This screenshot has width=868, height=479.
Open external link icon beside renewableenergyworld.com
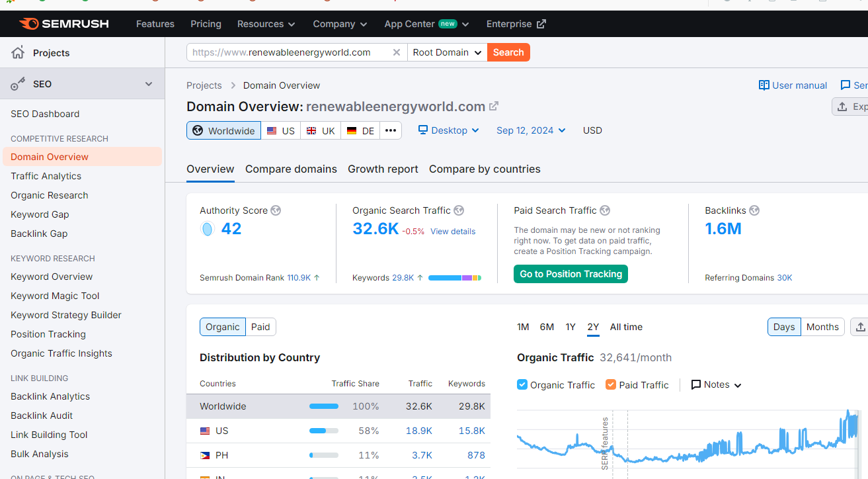[494, 106]
